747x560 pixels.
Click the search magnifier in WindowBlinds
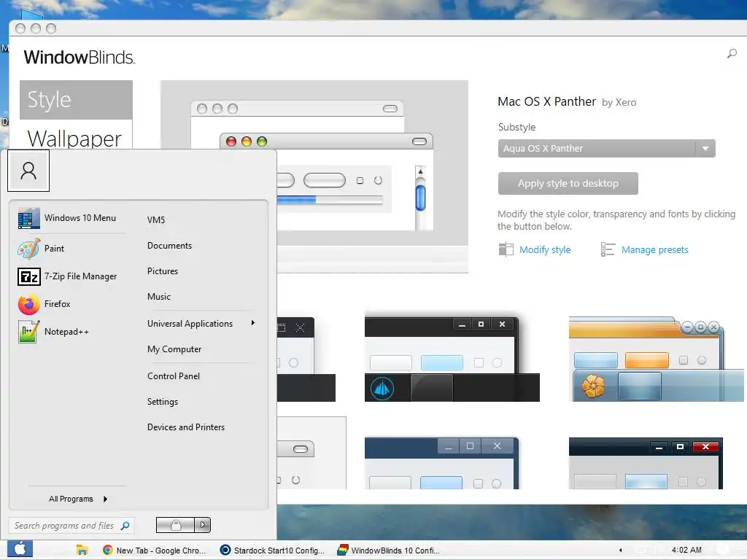(732, 54)
